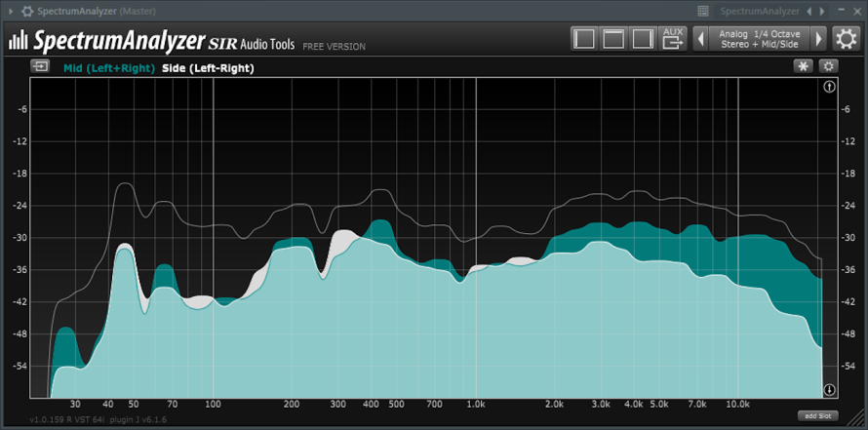Open the main settings gear in header
Screen dimensions: 868x430
click(x=847, y=39)
